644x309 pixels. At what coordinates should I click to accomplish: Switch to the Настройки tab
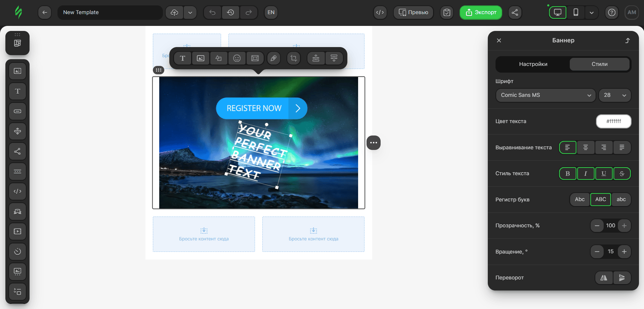533,64
